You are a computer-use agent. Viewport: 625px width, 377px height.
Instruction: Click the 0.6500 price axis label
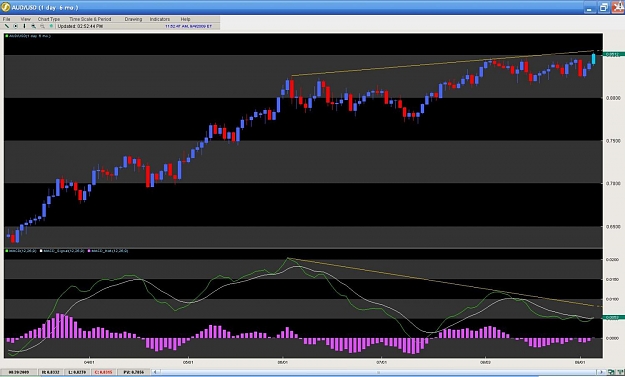coord(613,226)
